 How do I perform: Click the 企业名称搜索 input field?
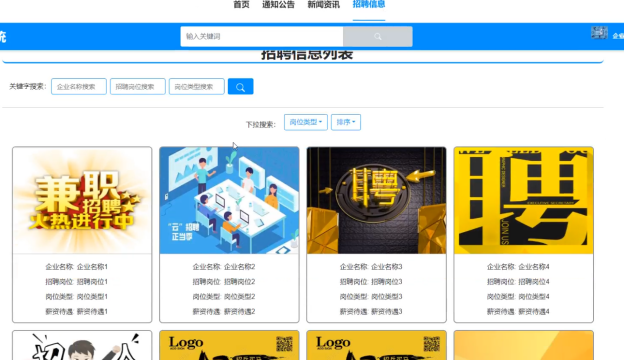[79, 87]
